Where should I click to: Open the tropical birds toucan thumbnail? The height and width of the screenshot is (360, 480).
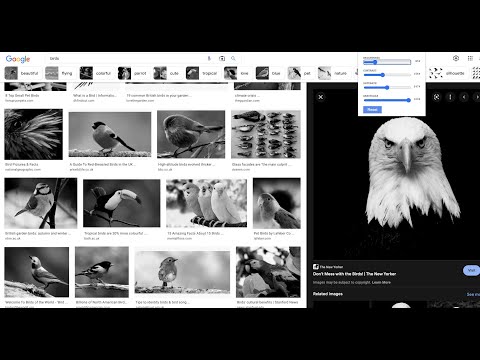(x=122, y=203)
